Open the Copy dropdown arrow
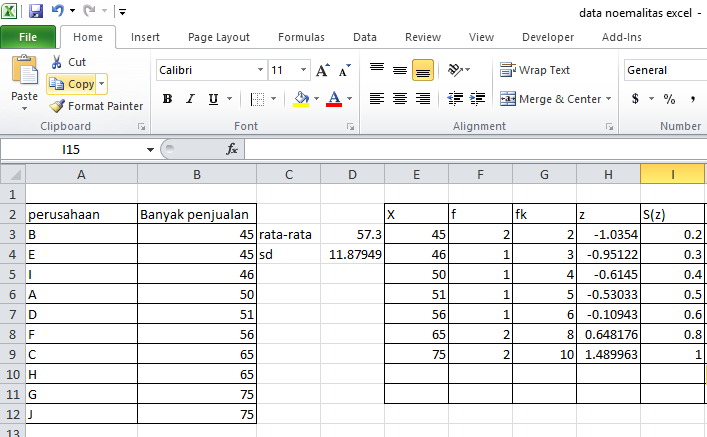The height and width of the screenshot is (437, 707). 102,84
